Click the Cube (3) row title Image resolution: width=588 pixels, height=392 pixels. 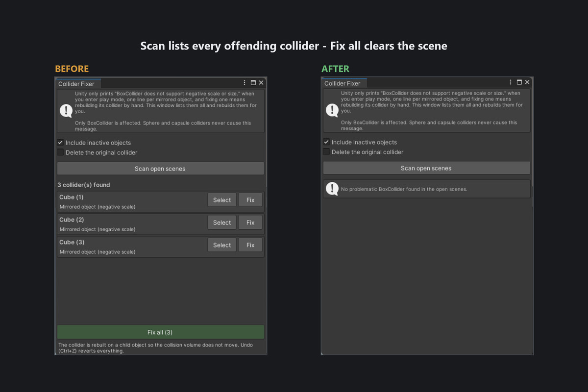click(x=72, y=242)
